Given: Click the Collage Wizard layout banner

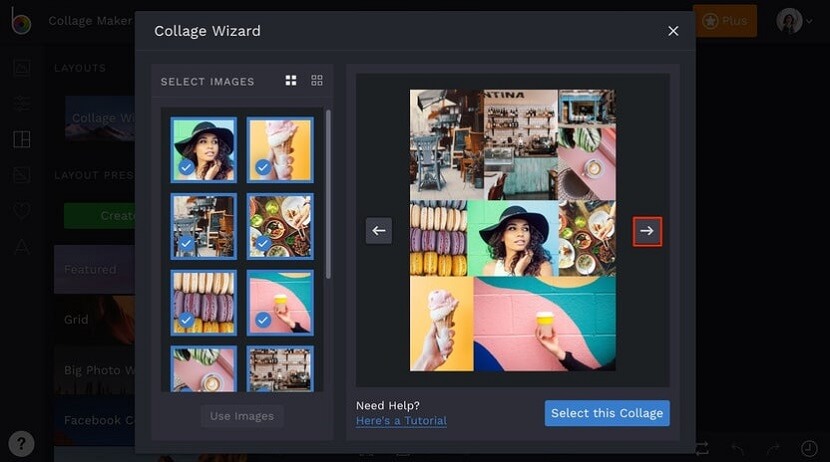Looking at the screenshot, I should click(x=100, y=118).
